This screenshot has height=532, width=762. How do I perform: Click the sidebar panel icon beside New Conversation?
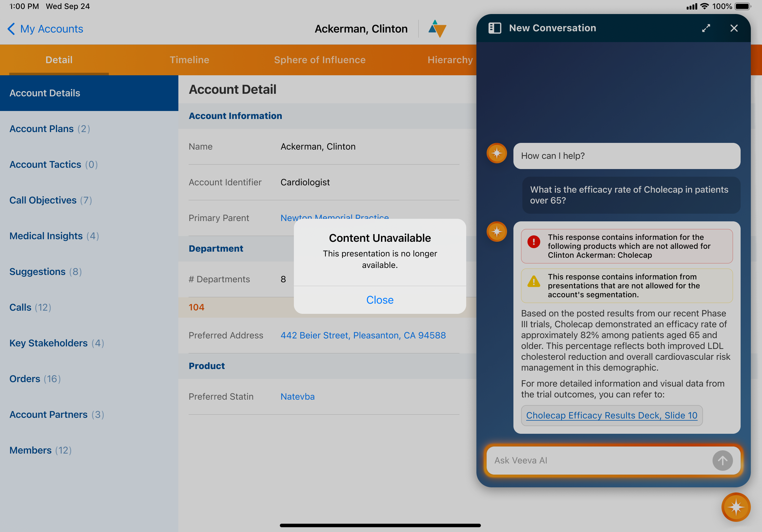pyautogui.click(x=495, y=28)
